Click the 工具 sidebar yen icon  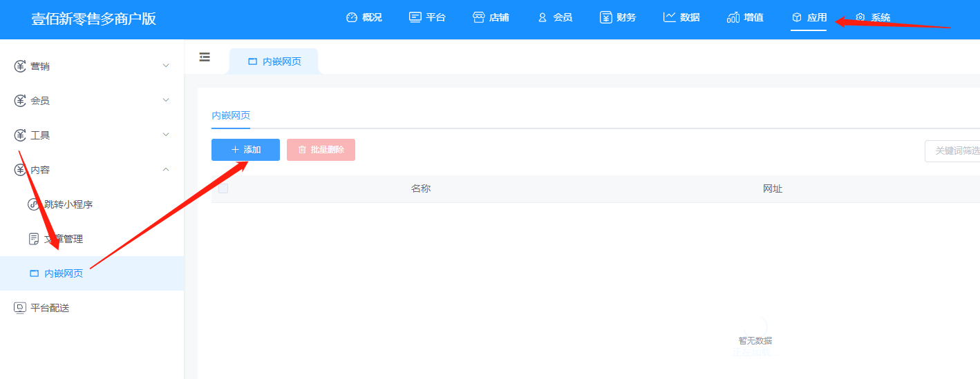click(x=20, y=135)
